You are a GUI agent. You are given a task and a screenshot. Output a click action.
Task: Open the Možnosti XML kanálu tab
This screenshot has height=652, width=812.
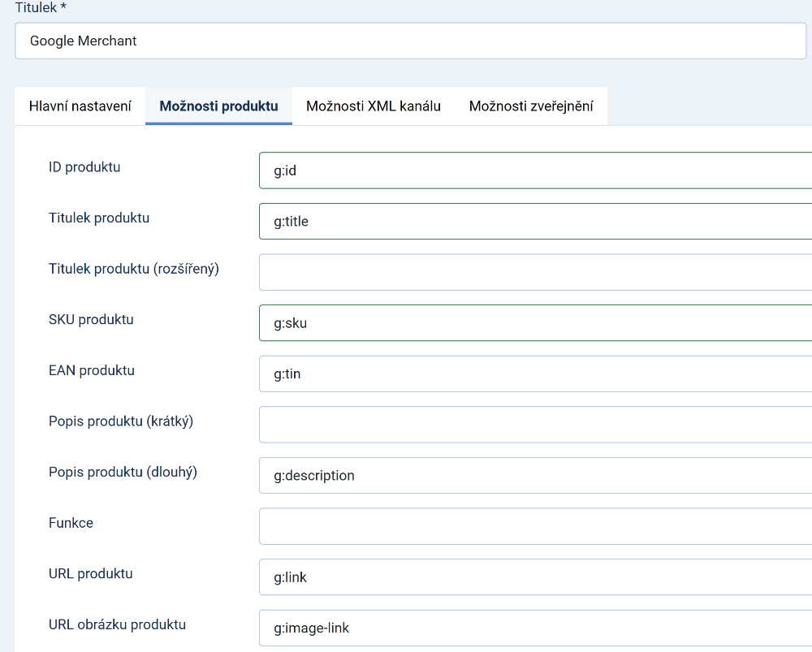click(374, 106)
